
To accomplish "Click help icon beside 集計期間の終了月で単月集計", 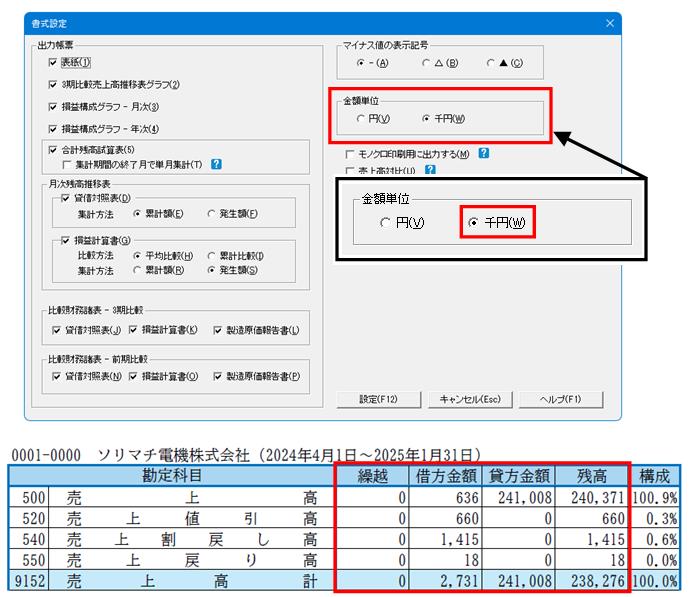I will (216, 164).
